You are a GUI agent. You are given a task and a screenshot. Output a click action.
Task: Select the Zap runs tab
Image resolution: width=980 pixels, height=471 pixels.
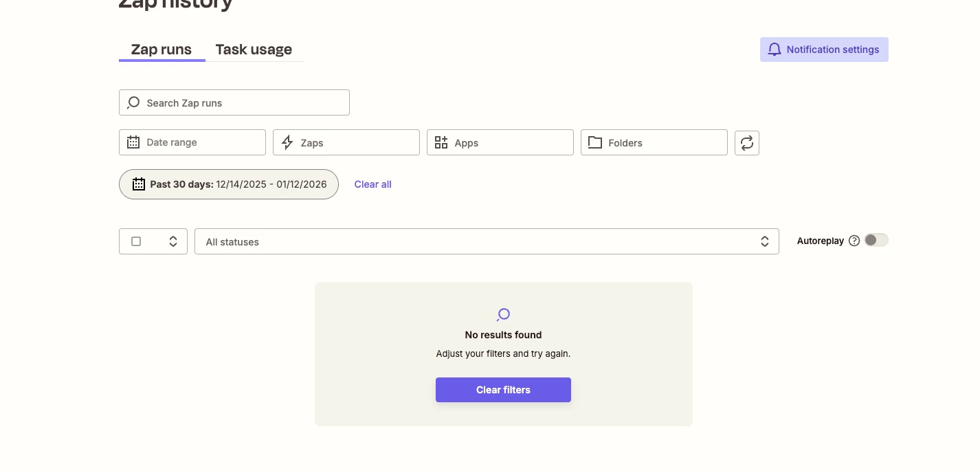coord(162,50)
